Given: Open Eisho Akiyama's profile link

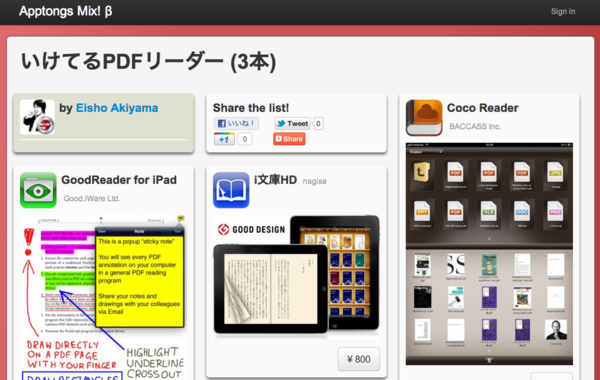Looking at the screenshot, I should 117,108.
